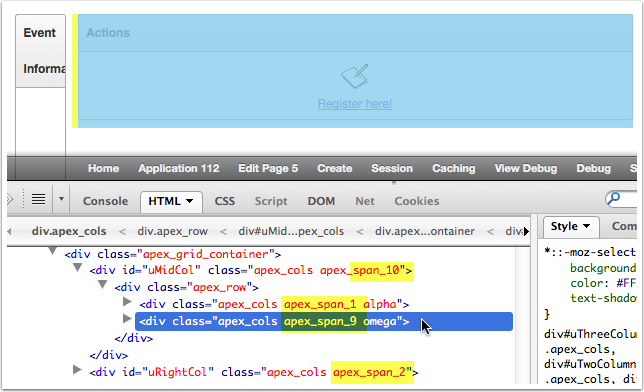
Task: Click the div#uThreeColu selector text
Action: click(590, 334)
